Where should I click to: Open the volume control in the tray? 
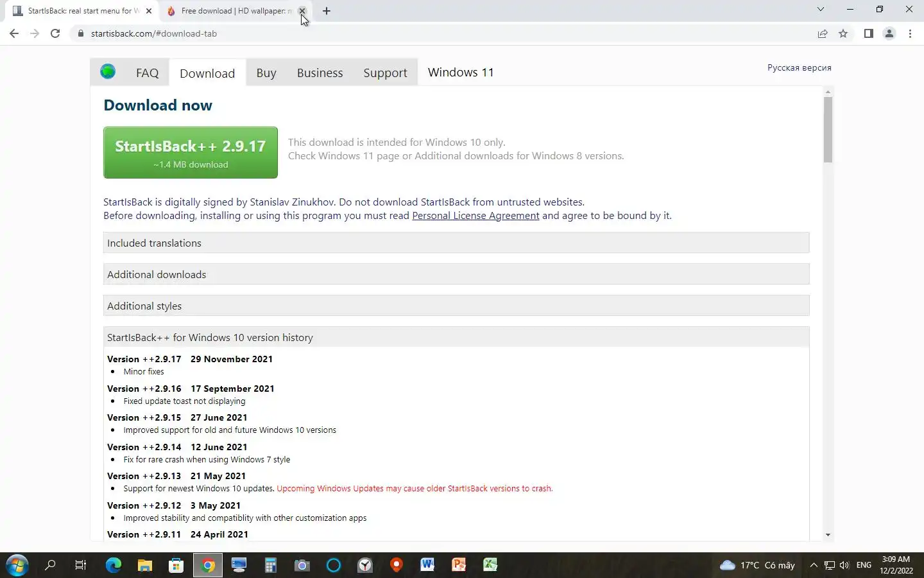pos(844,565)
